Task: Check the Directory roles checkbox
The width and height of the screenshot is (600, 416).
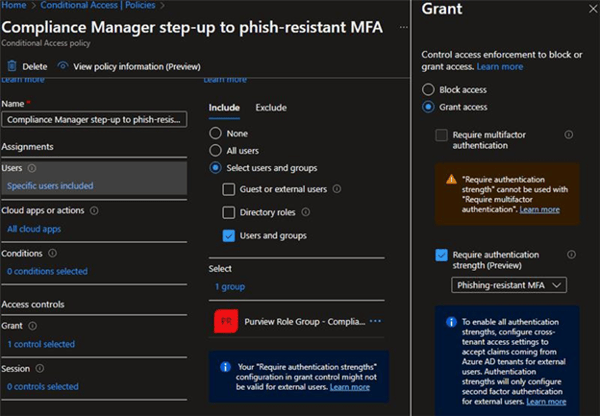Action: 229,212
